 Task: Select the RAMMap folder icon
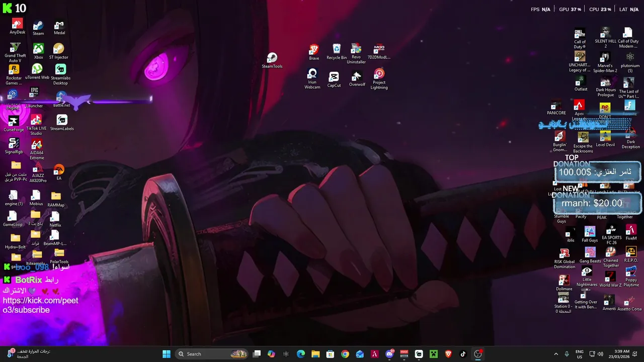56,199
